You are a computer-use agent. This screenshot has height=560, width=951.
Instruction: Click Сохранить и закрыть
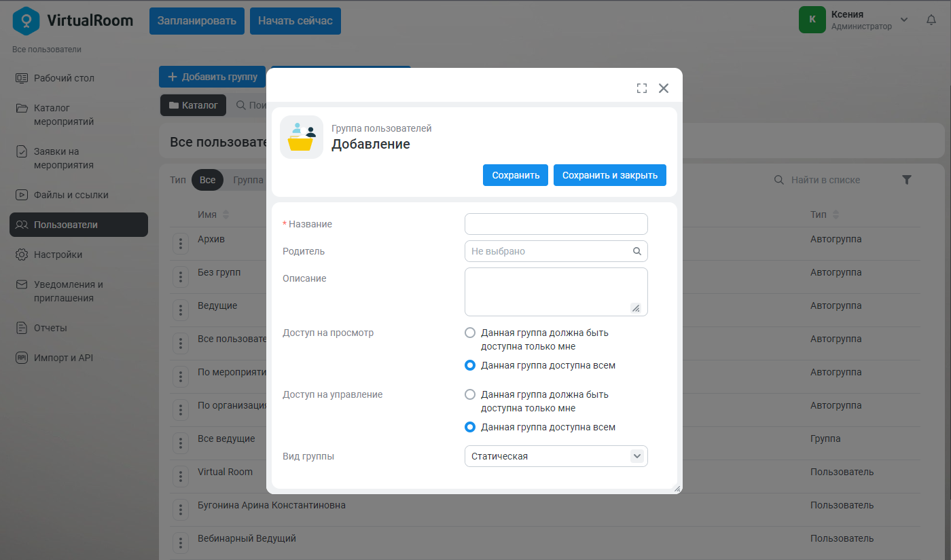(610, 175)
